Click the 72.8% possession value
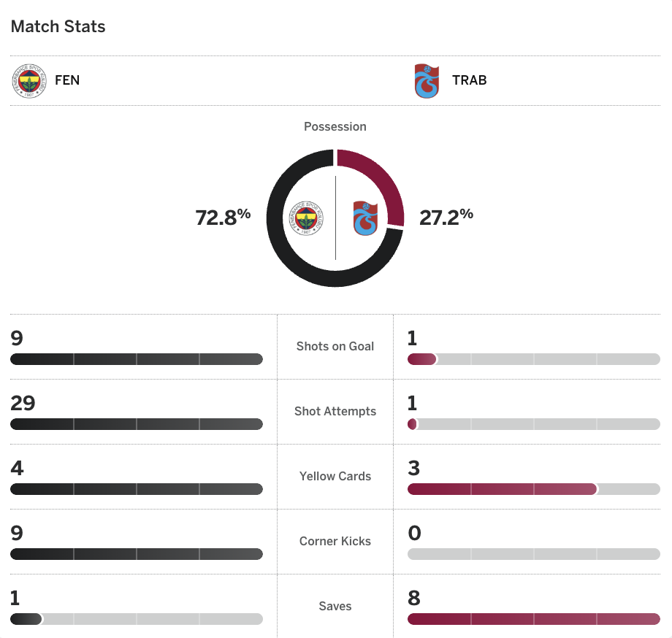The height and width of the screenshot is (638, 672). click(x=223, y=217)
